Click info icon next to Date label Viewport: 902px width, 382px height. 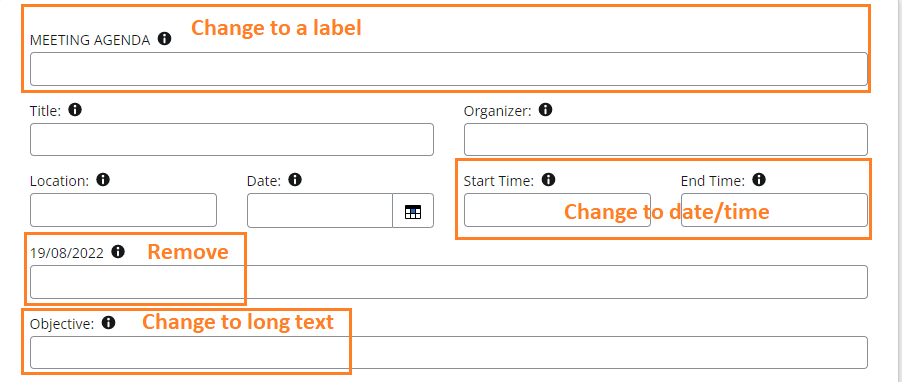295,180
